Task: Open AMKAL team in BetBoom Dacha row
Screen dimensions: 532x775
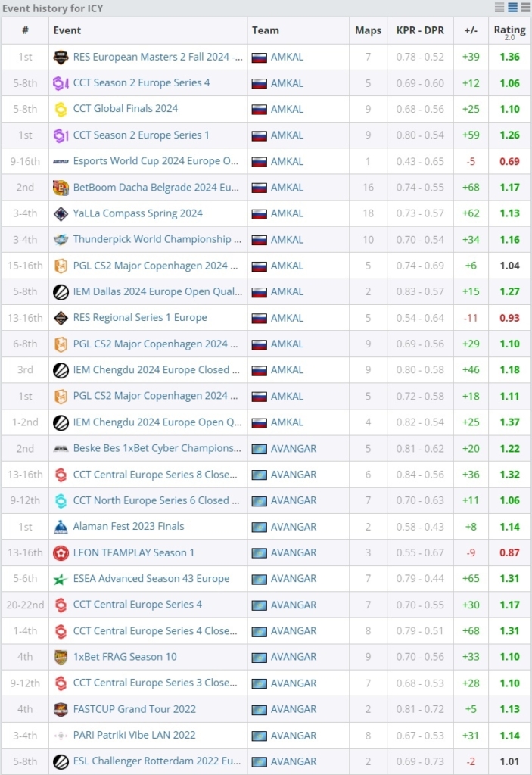Action: tap(287, 188)
